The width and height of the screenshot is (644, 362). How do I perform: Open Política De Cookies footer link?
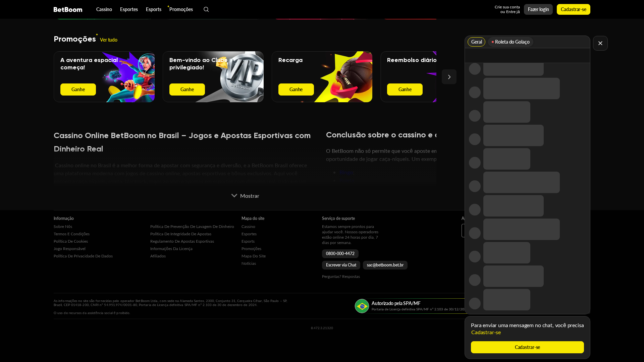(71, 241)
